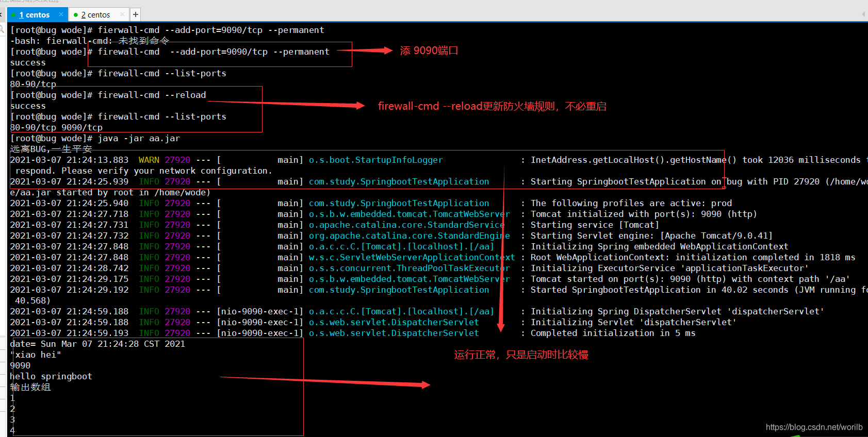Image resolution: width=868 pixels, height=437 pixels.
Task: Click the "xiao hei" output line
Action: 36,355
